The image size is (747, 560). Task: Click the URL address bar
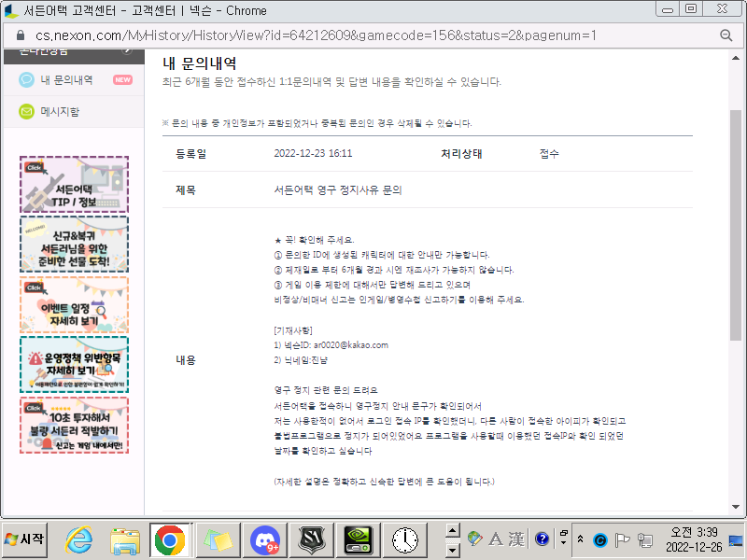(373, 35)
